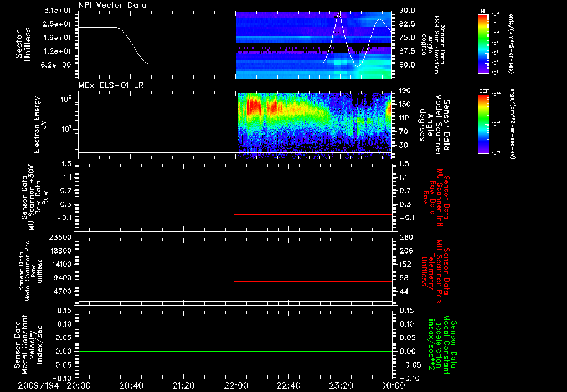Click the '44' telemetry axis tick label

(404, 291)
